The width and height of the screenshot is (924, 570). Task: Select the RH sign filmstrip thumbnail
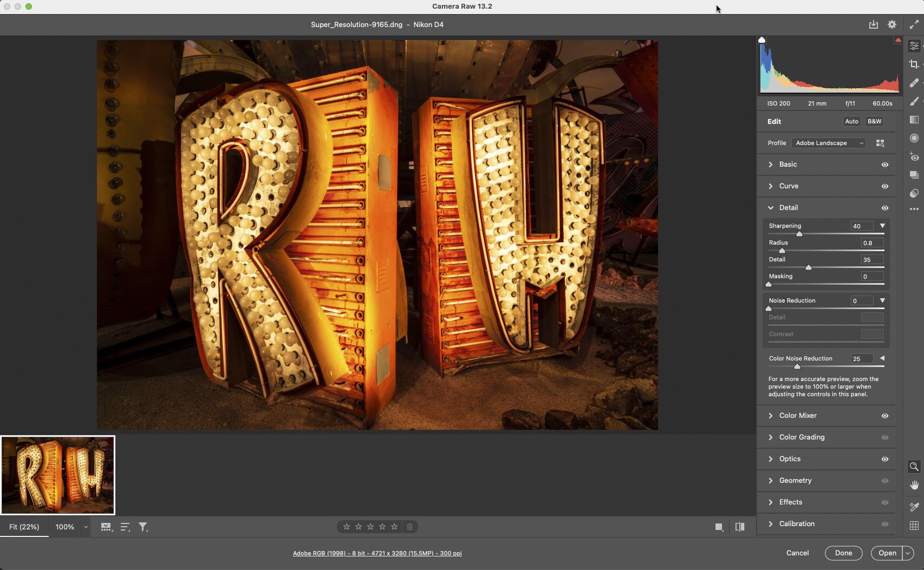[58, 475]
